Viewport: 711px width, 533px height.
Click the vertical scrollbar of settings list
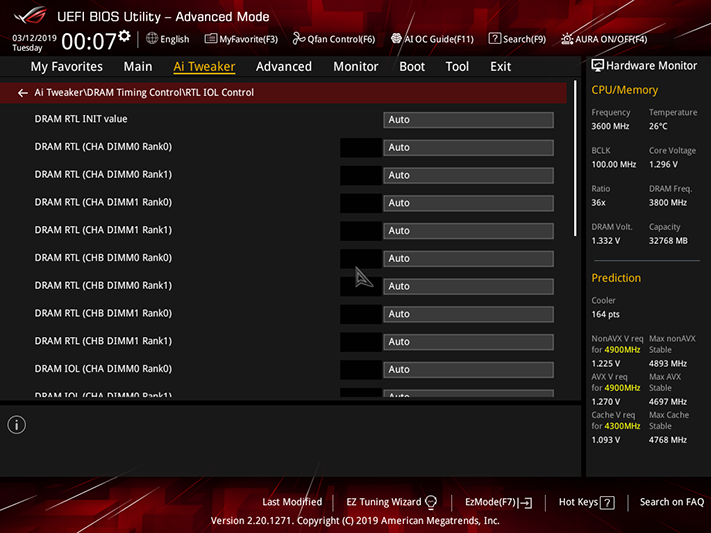point(575,159)
